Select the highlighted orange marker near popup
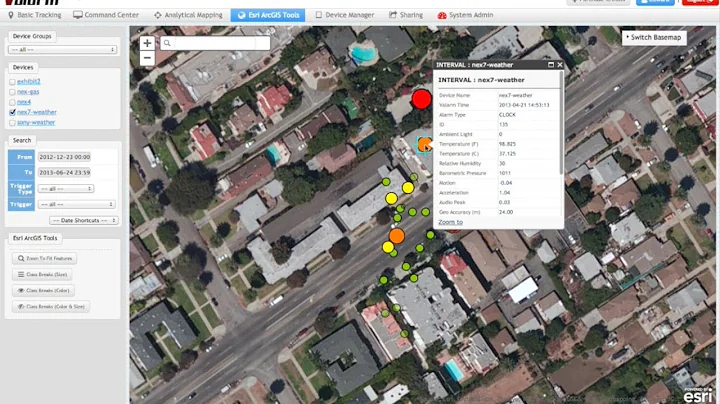720x404 pixels. coord(425,145)
